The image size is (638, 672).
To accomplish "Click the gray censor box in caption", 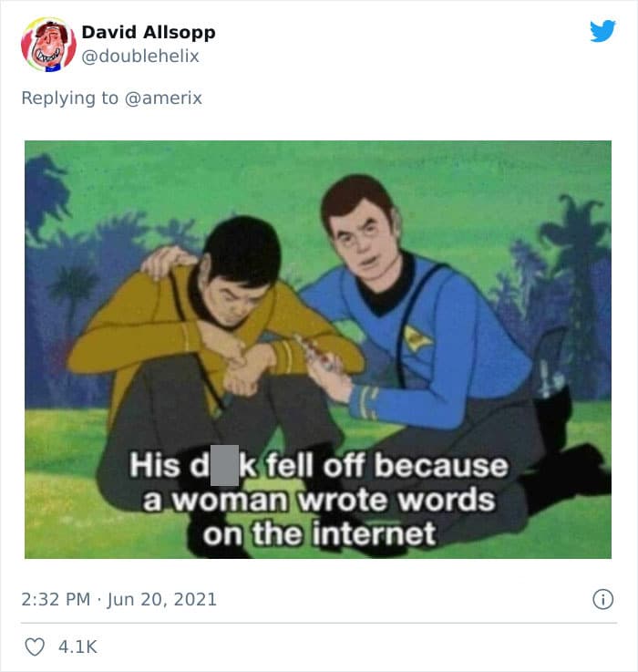I will tap(224, 465).
